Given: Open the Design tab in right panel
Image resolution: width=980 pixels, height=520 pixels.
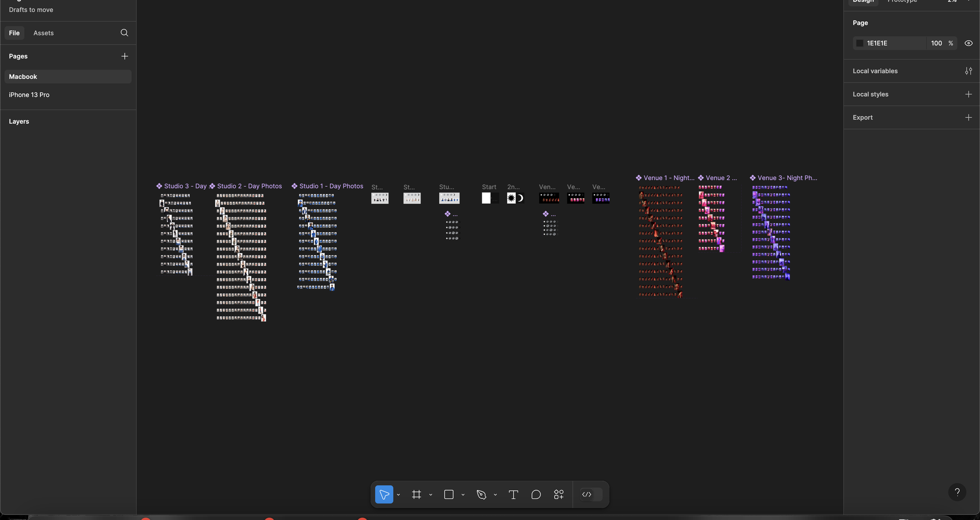Looking at the screenshot, I should 863,1.
